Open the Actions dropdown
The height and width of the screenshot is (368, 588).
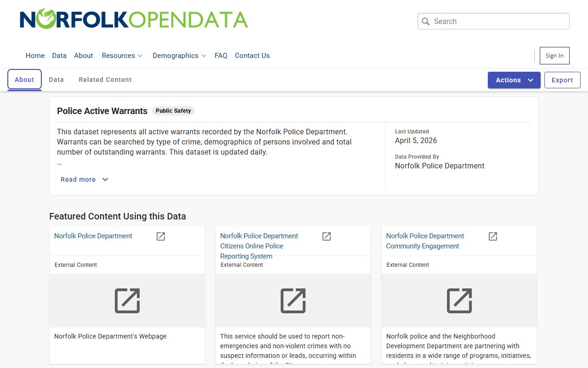point(514,80)
